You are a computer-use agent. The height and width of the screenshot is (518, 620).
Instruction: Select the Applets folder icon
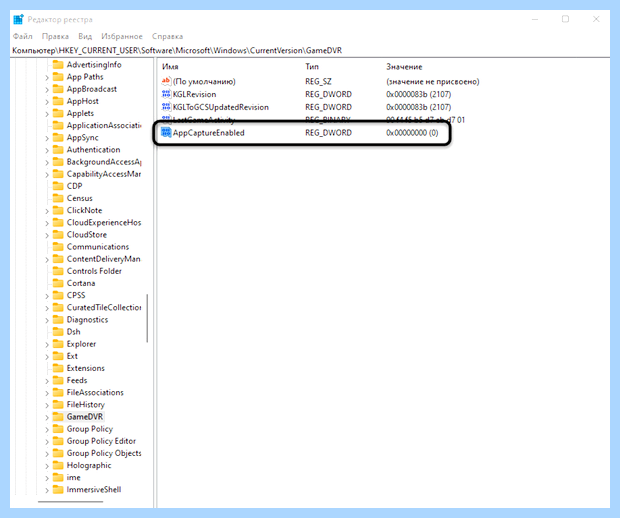[x=58, y=113]
